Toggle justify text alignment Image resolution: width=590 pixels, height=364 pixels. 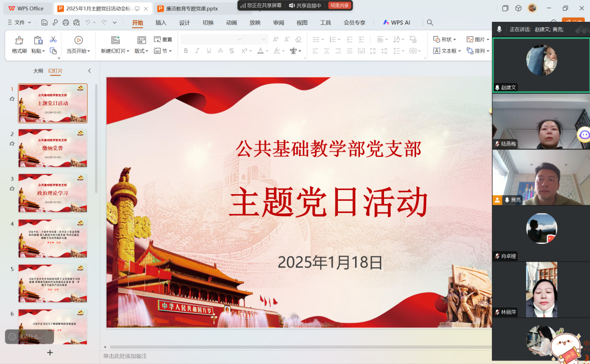pos(350,51)
